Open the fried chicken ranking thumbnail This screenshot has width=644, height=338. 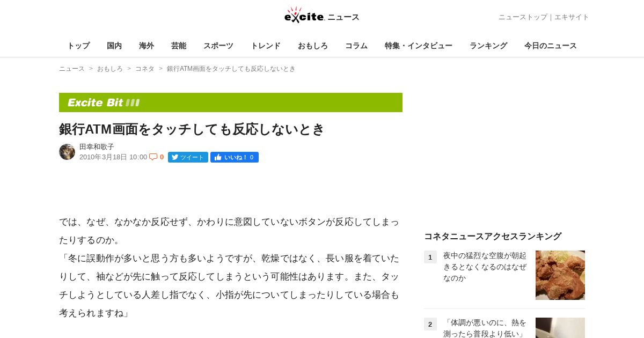pos(560,275)
